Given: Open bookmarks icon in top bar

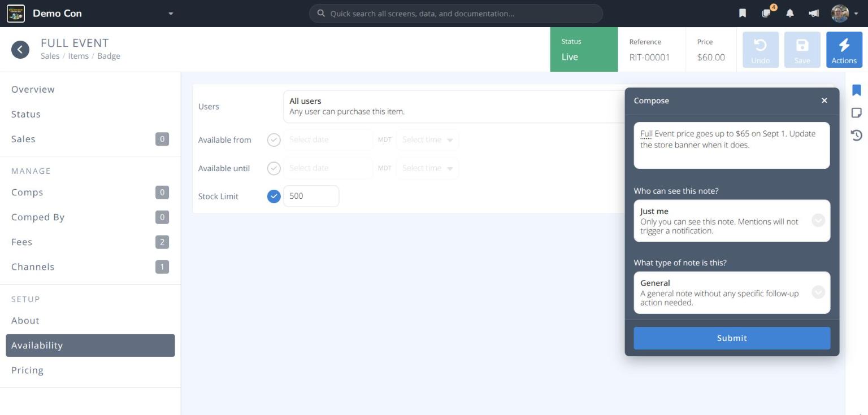Looking at the screenshot, I should pyautogui.click(x=743, y=14).
